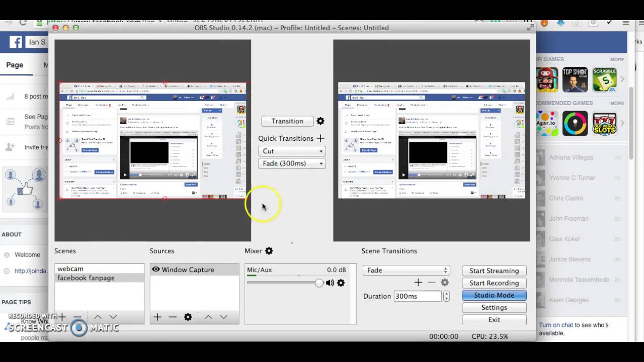Open the Mixer settings gear
644x362 pixels.
pos(269,251)
